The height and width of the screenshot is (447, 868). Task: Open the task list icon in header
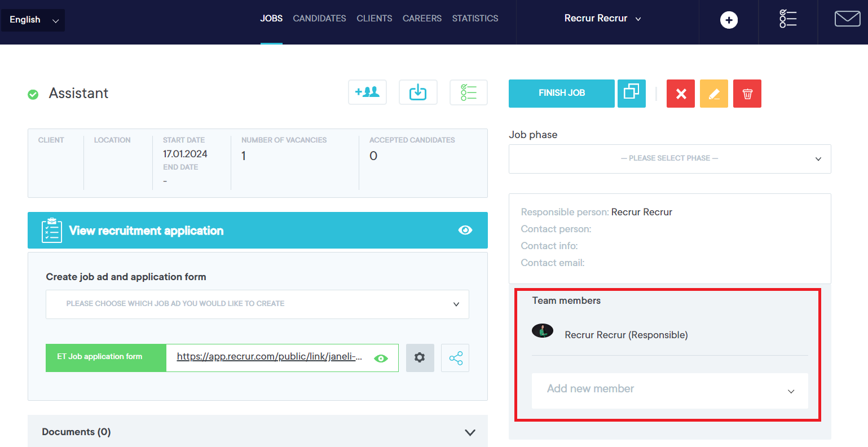coord(788,19)
